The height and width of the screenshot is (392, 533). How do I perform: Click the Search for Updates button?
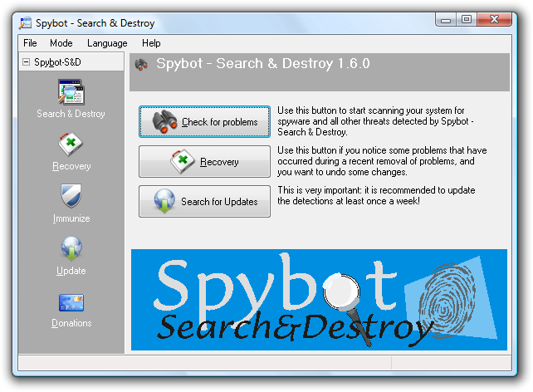tap(204, 201)
